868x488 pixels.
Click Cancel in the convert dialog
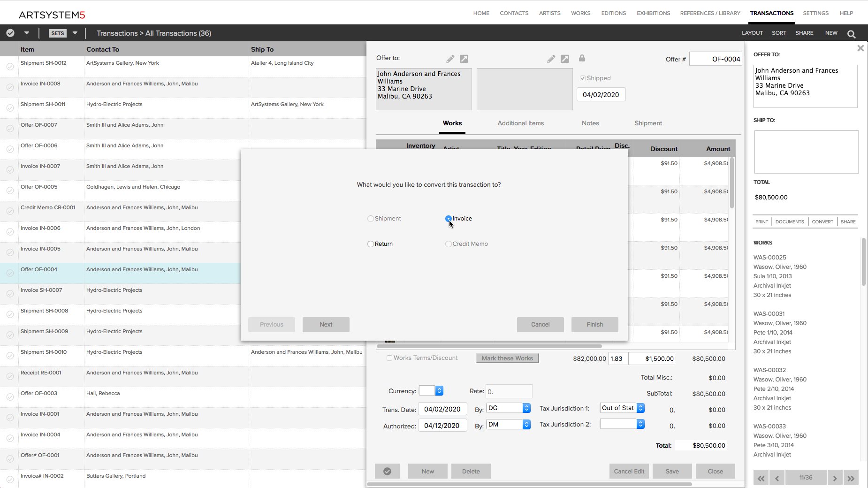click(x=541, y=324)
